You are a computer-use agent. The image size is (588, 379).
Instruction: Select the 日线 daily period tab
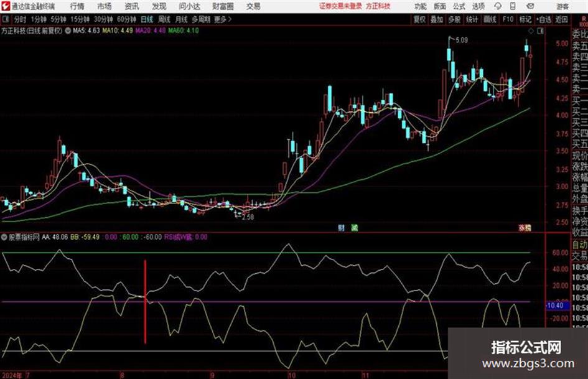147,19
